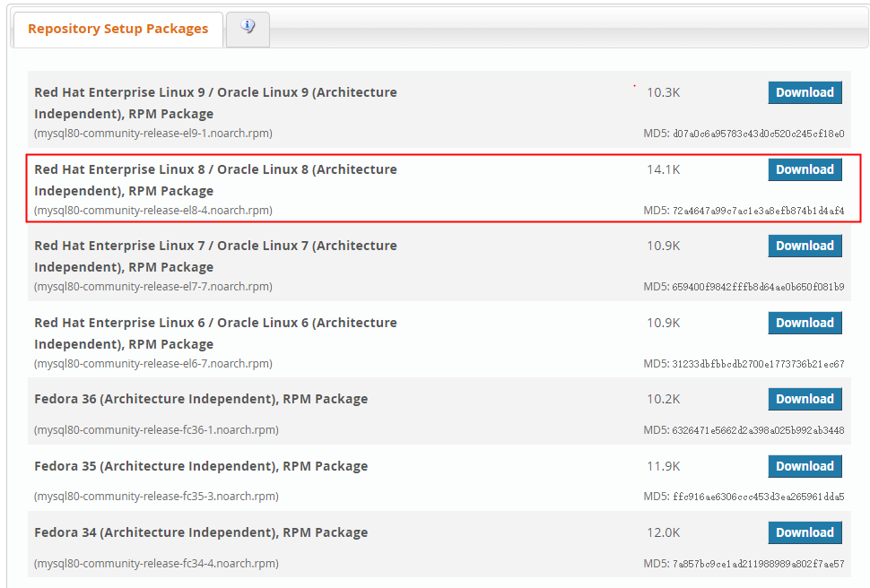Click the el8-4 noarch rpm filename

coord(153,211)
